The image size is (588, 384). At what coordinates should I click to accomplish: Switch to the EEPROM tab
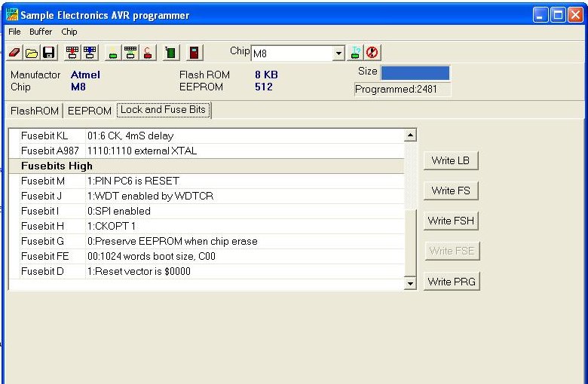(89, 111)
